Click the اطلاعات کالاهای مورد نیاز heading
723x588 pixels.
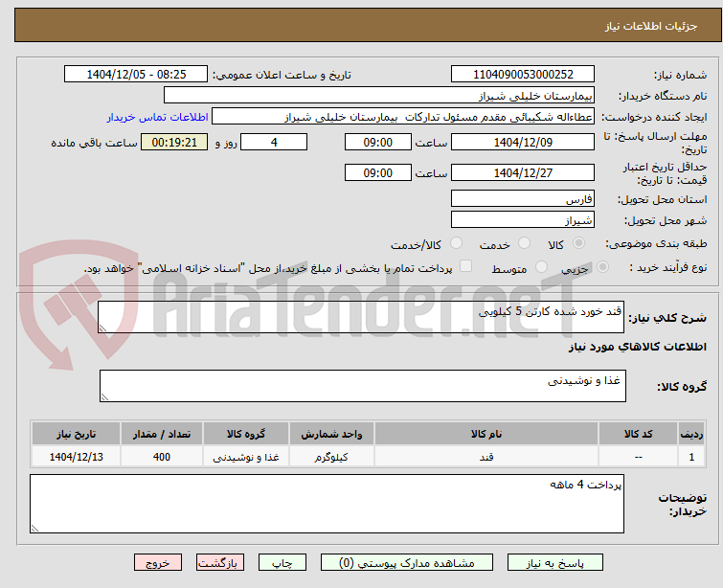pyautogui.click(x=637, y=347)
